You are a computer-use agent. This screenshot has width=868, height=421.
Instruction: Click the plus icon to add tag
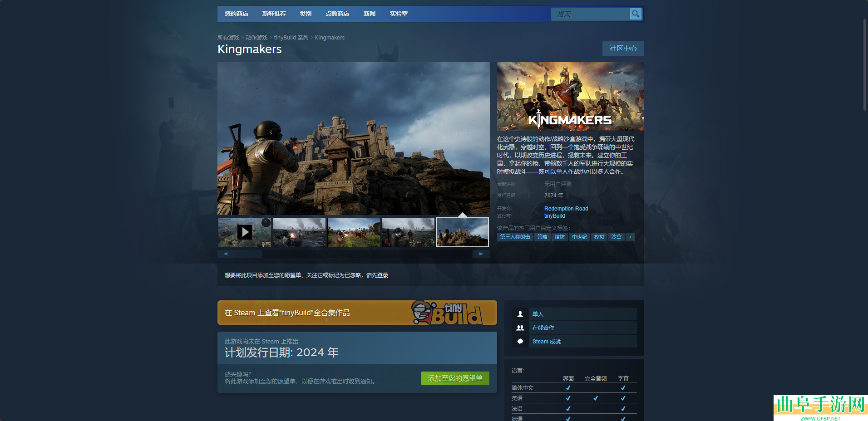click(630, 237)
